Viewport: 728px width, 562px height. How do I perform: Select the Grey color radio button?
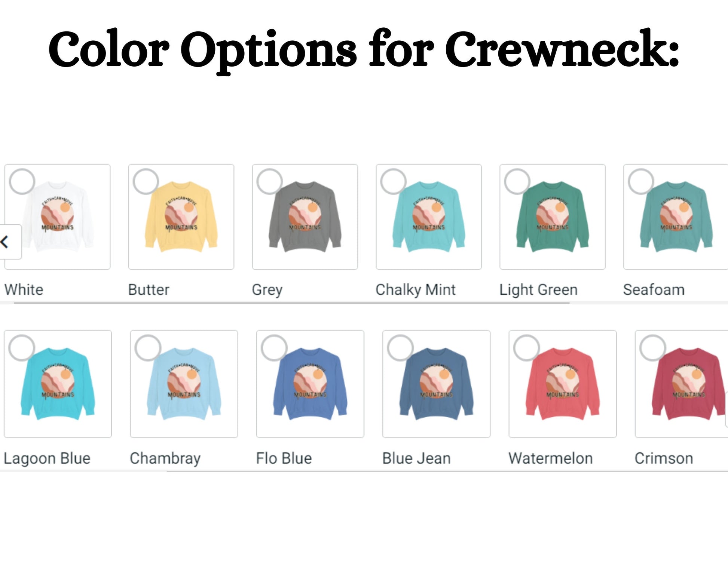click(x=270, y=182)
